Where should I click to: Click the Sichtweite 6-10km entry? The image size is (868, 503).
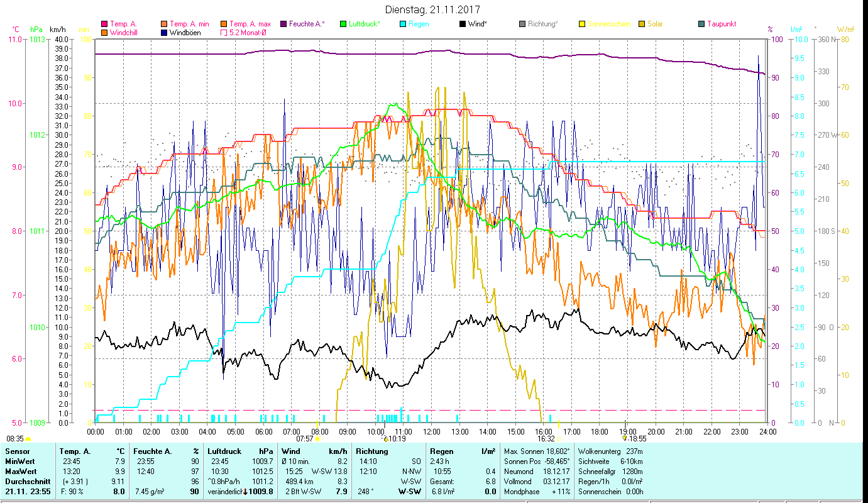610,462
